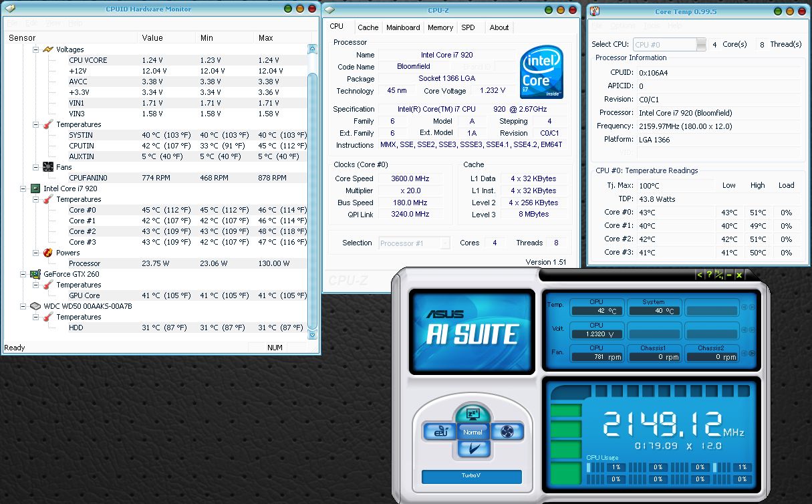Open the EPU energy module in AI Suite
Screen dimensions: 812x504
[x=439, y=432]
